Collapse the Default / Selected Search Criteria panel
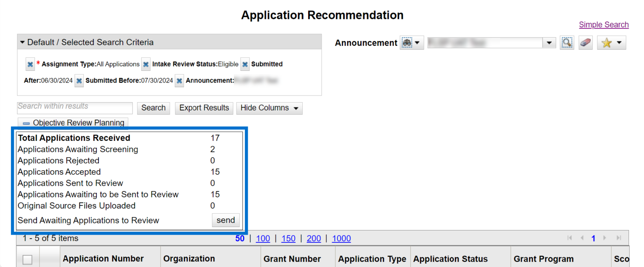 (23, 42)
